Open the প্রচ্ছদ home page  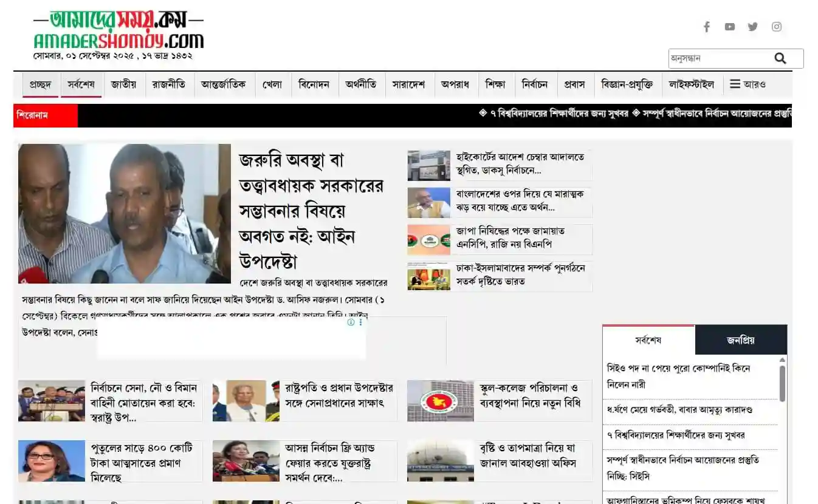pos(40,84)
